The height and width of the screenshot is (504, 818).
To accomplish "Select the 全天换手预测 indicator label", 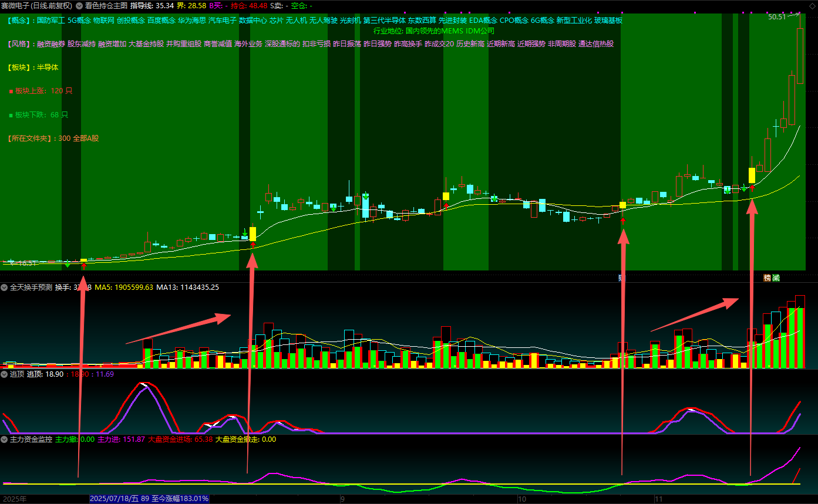I will pos(31,287).
